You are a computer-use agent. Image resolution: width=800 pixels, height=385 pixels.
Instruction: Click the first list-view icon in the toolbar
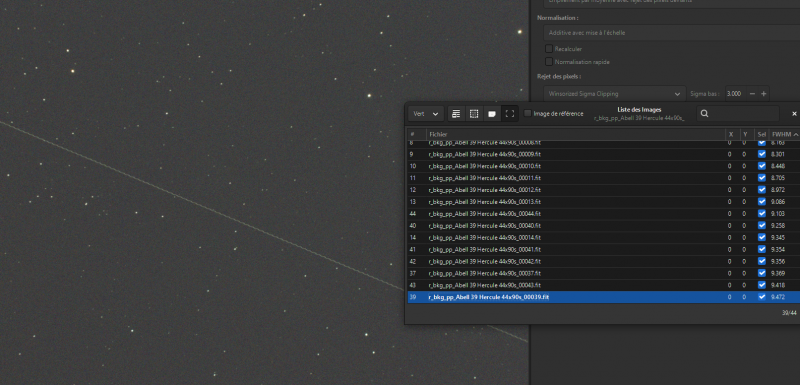456,114
